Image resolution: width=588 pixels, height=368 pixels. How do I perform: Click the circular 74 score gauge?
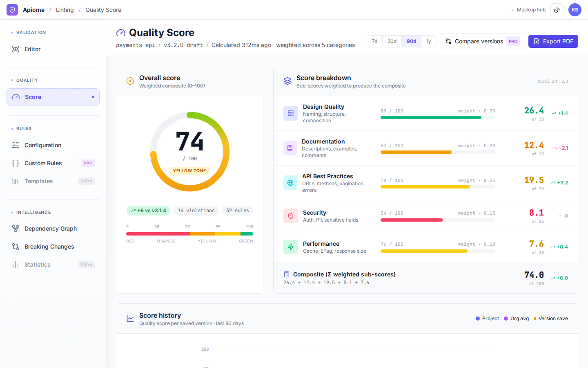(x=190, y=152)
